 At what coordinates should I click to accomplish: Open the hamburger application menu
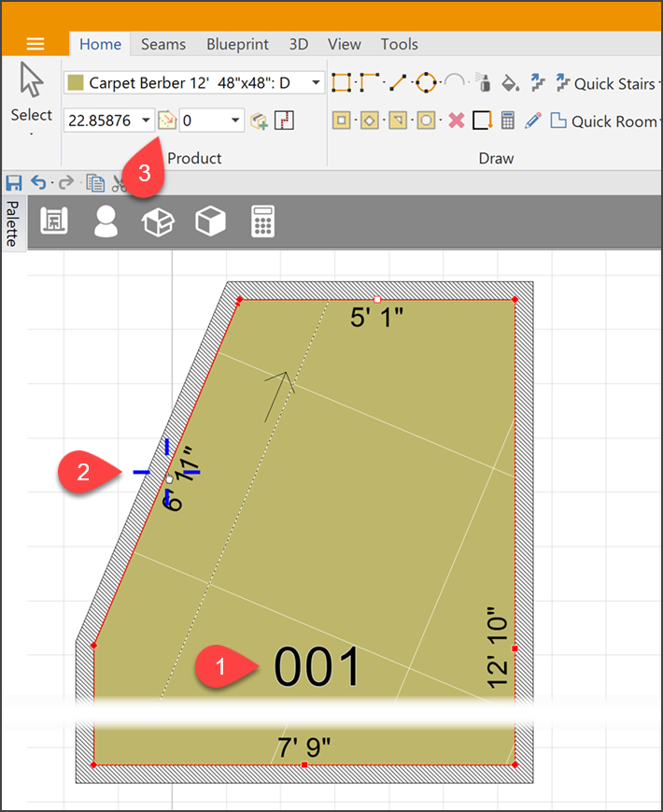pos(35,44)
